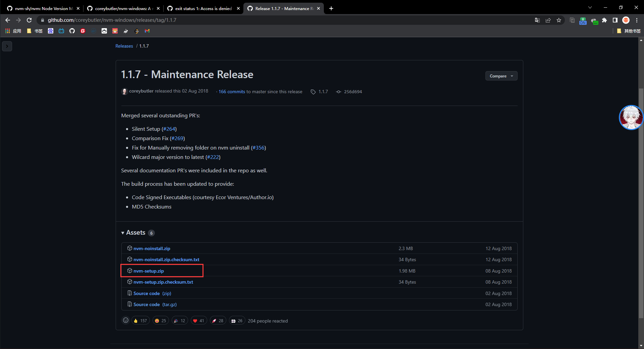644x349 pixels.
Task: Download nvm-setup.zip asset
Action: (149, 271)
